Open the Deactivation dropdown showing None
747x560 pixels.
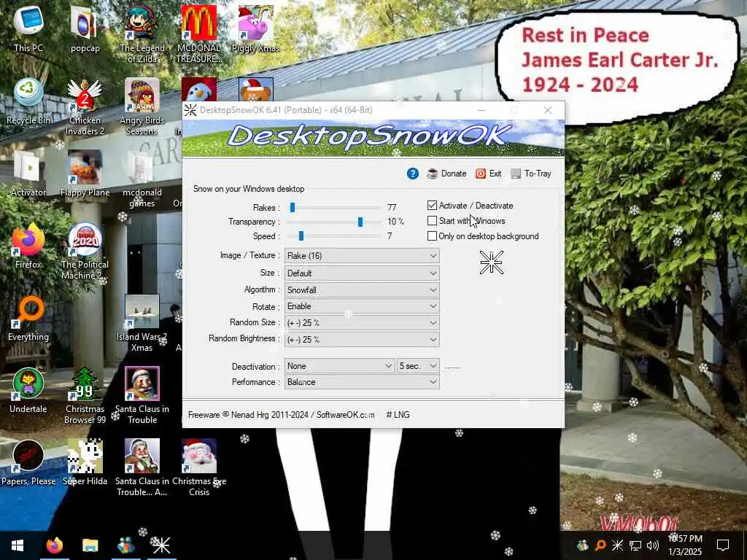tap(339, 366)
